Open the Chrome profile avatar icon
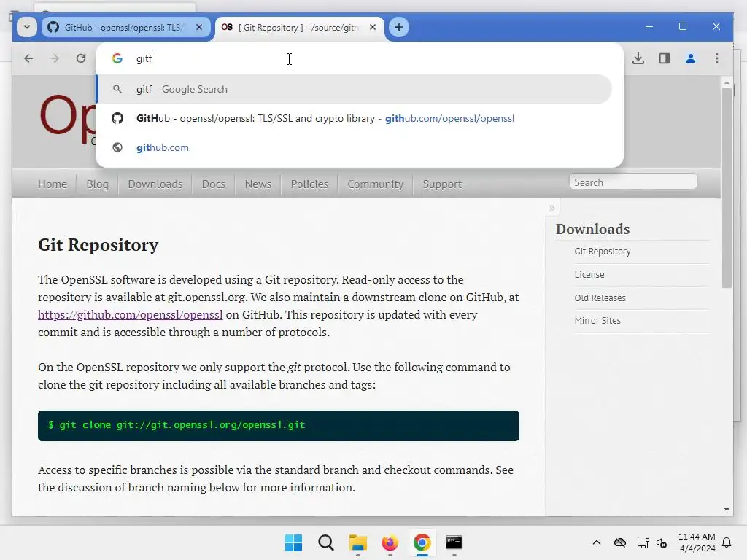This screenshot has width=747, height=560. 691,58
